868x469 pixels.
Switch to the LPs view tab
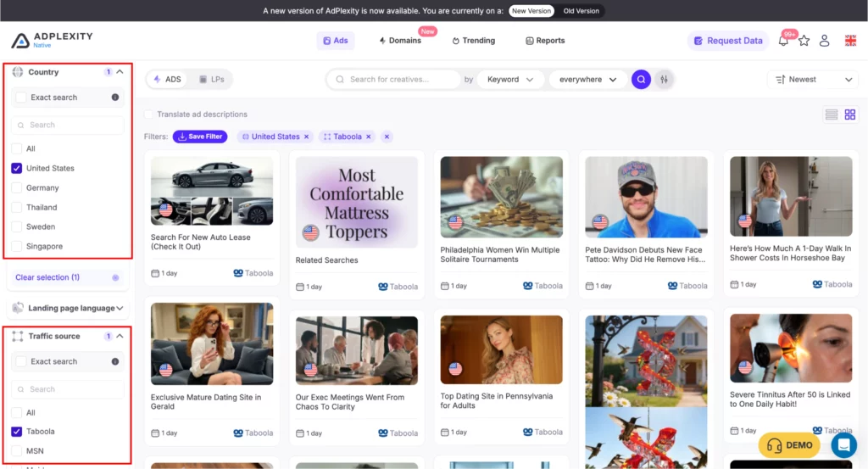(211, 79)
